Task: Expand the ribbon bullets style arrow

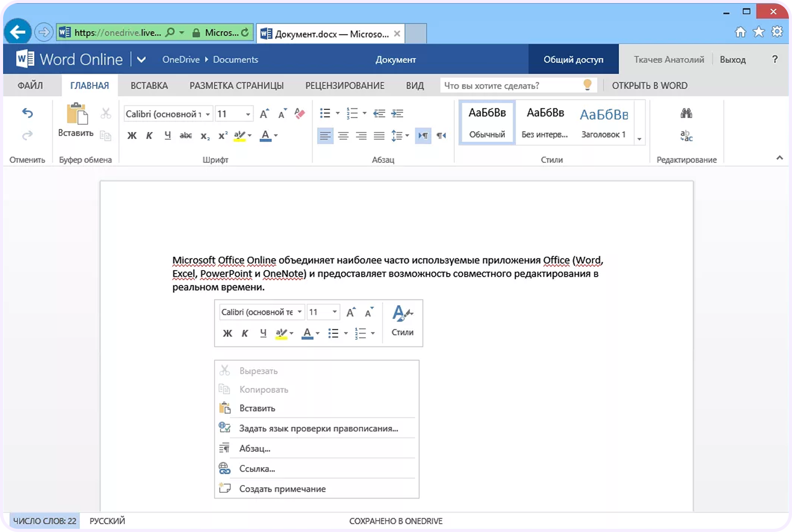Action: [x=338, y=113]
